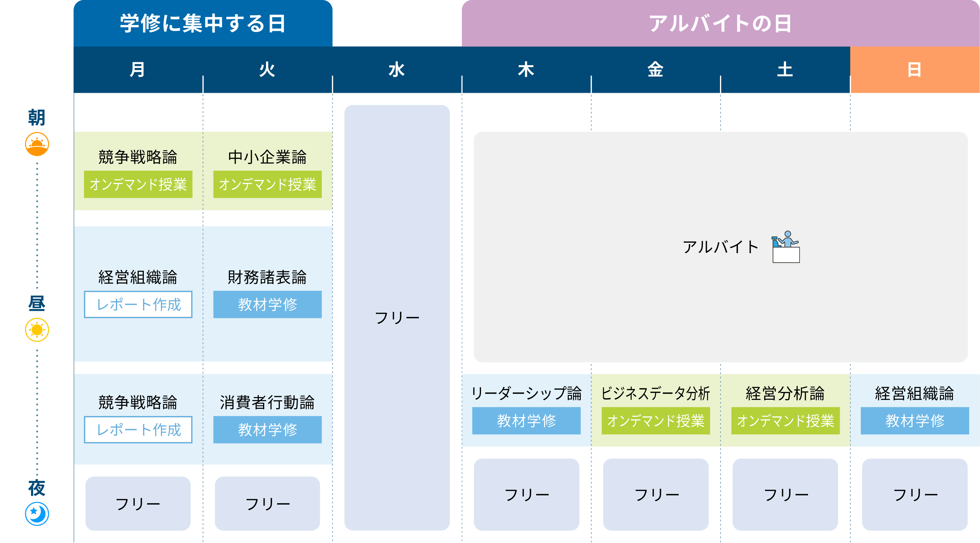Click オンデマンド授業 under ビジネスデータ分析
The image size is (980, 543).
(x=656, y=421)
